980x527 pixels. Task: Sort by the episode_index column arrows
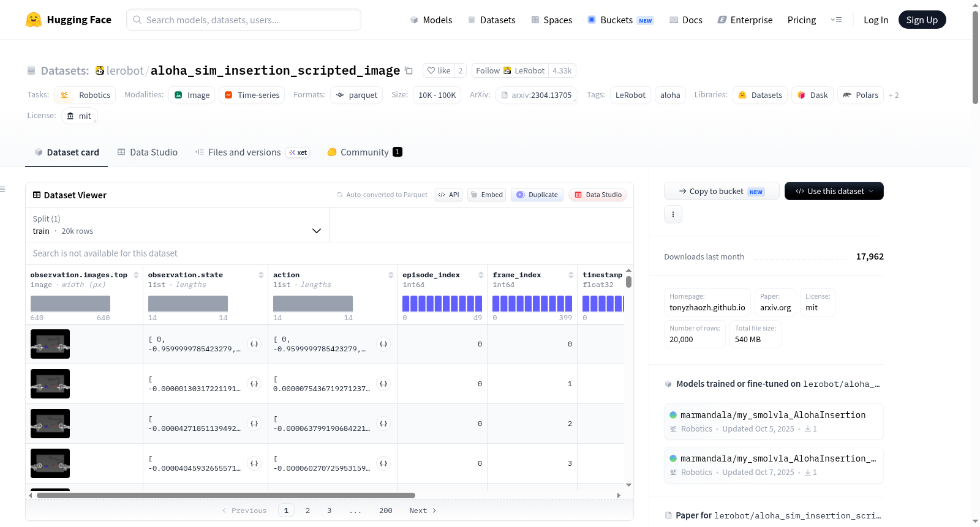tap(481, 275)
